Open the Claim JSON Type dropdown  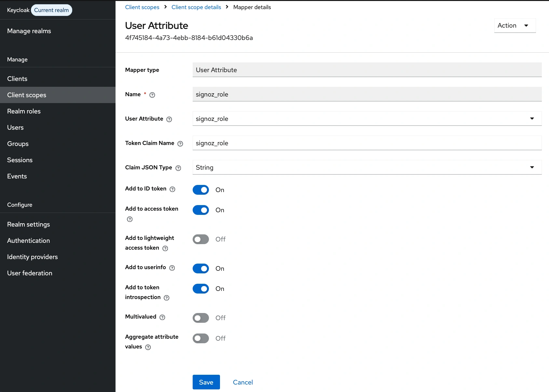click(x=367, y=167)
